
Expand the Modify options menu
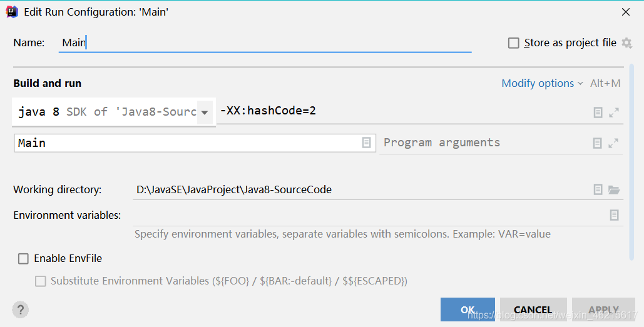pyautogui.click(x=542, y=83)
